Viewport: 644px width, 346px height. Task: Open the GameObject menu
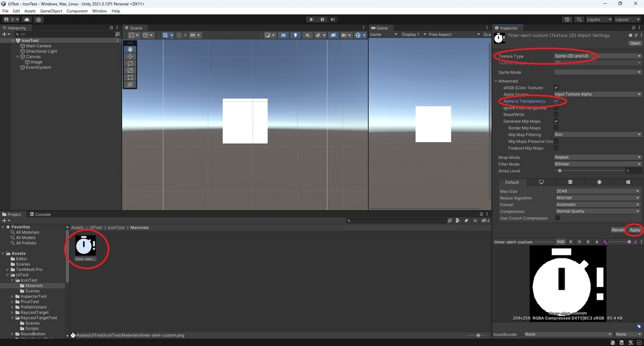[51, 11]
